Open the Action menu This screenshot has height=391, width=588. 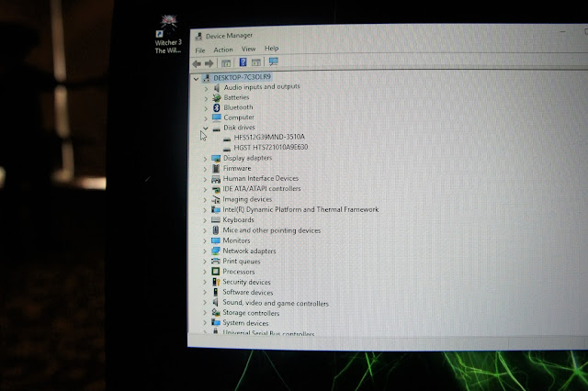pos(223,50)
